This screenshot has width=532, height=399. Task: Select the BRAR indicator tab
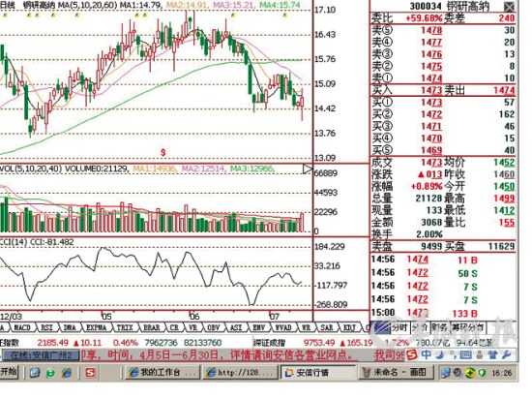coord(152,327)
